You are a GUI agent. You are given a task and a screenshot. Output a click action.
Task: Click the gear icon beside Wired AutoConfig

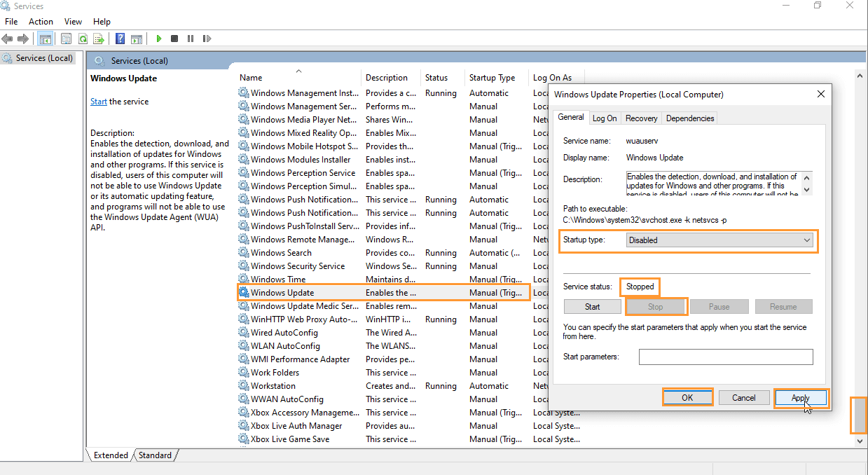pos(244,333)
